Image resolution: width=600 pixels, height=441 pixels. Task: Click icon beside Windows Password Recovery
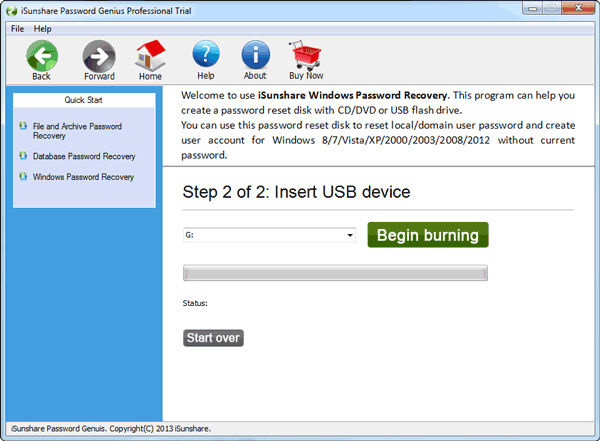point(23,176)
